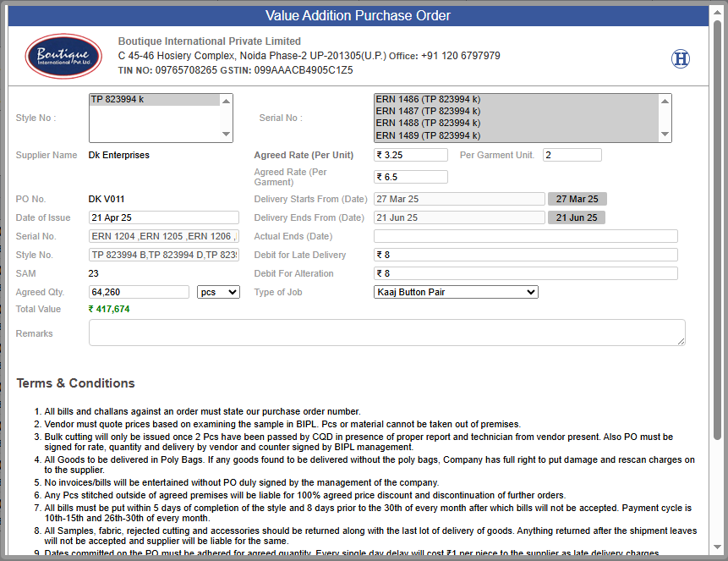Viewport: 728px width, 561px height.
Task: Select ERN 1488 (TP 823994 k) serial
Action: pyautogui.click(x=516, y=124)
